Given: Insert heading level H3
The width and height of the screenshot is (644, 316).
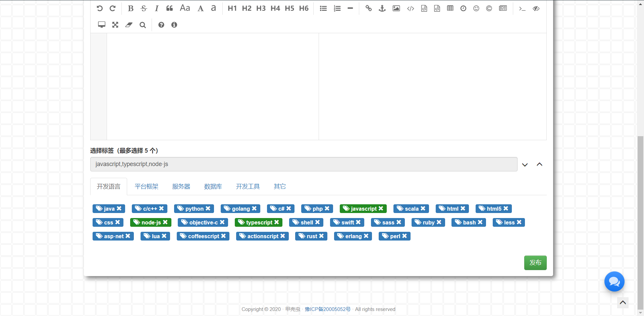Looking at the screenshot, I should tap(261, 8).
